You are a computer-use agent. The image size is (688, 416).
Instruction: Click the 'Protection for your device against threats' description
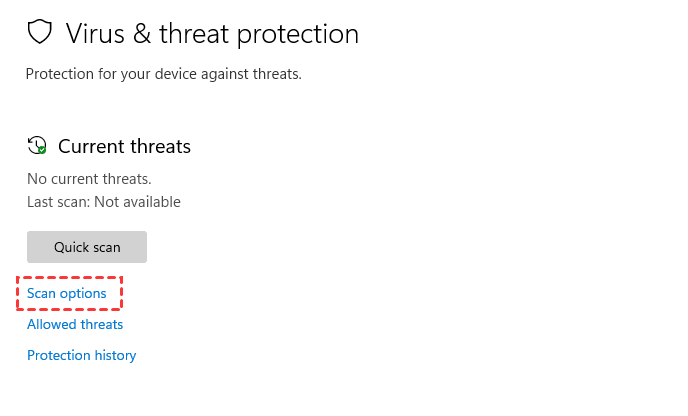click(163, 74)
